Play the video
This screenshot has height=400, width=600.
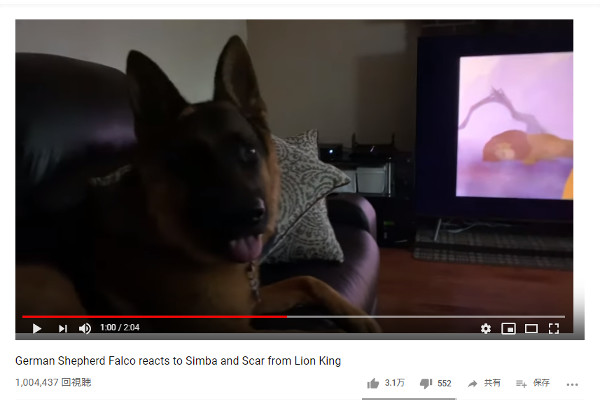pyautogui.click(x=37, y=328)
